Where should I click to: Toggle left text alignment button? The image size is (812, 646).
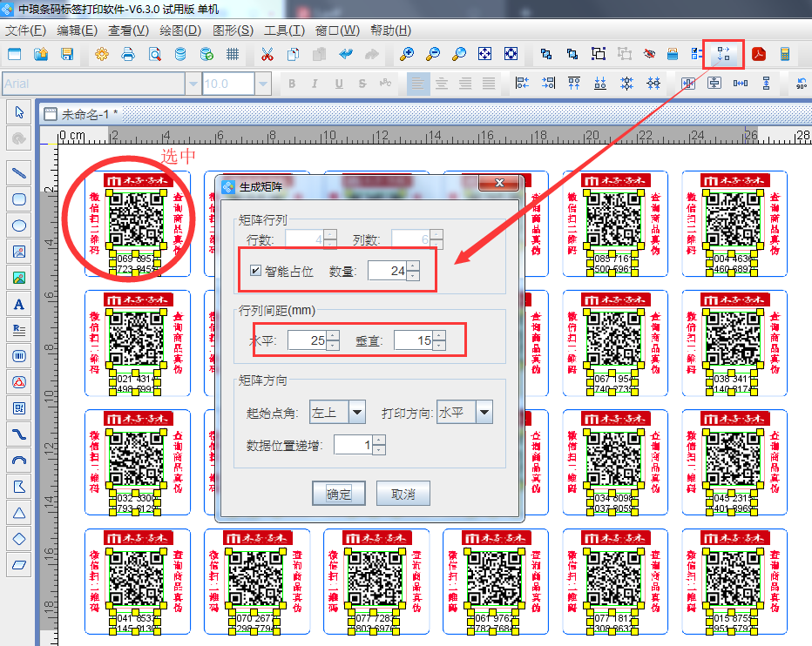coord(419,84)
